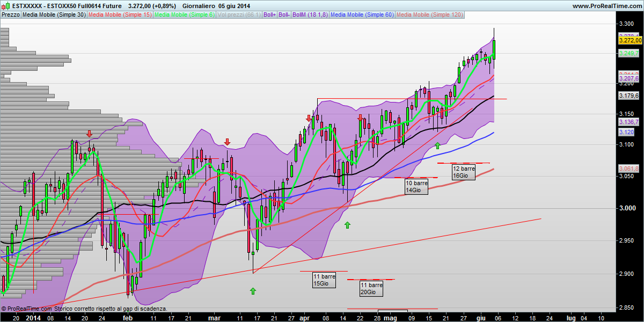The image size is (644, 322).
Task: Click the yellow 3.272,00 current price tag
Action: click(630, 40)
